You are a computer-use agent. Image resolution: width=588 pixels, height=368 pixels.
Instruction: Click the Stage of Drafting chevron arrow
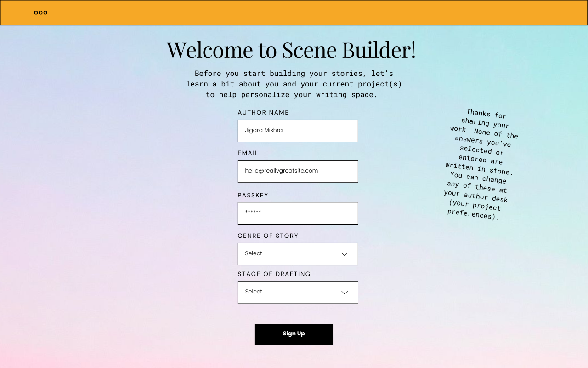click(345, 292)
